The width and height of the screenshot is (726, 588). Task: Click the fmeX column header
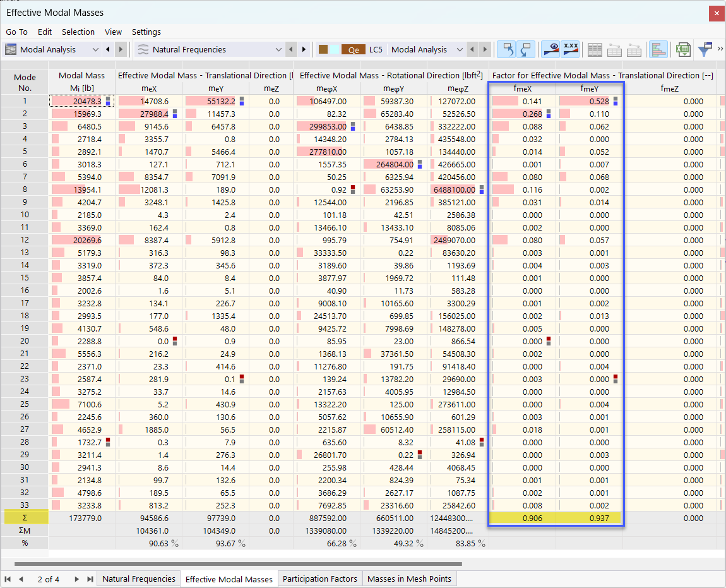(522, 88)
